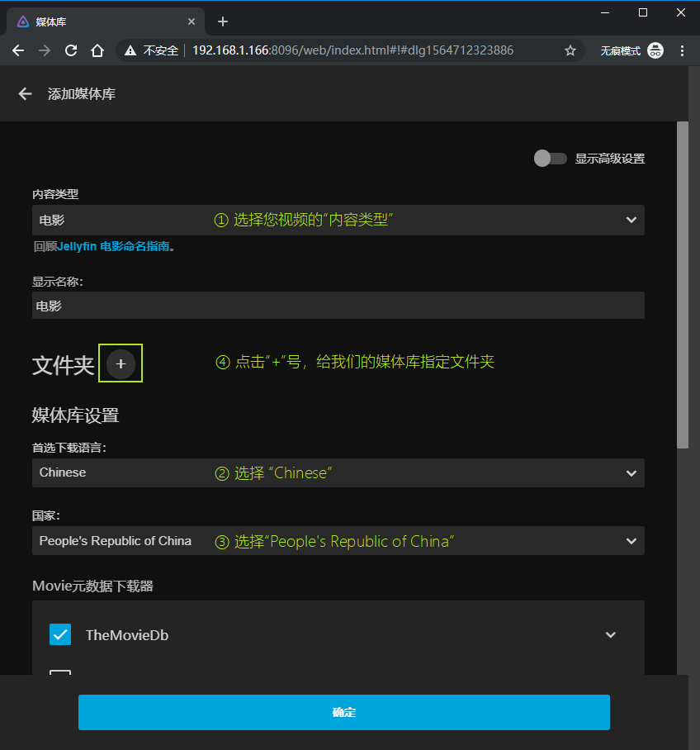Viewport: 700px width, 750px height.
Task: Uncheck TheMovieDb metadata downloader
Action: pos(60,634)
